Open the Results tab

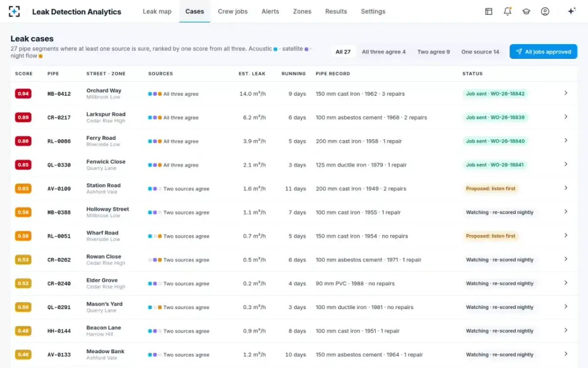coord(336,11)
